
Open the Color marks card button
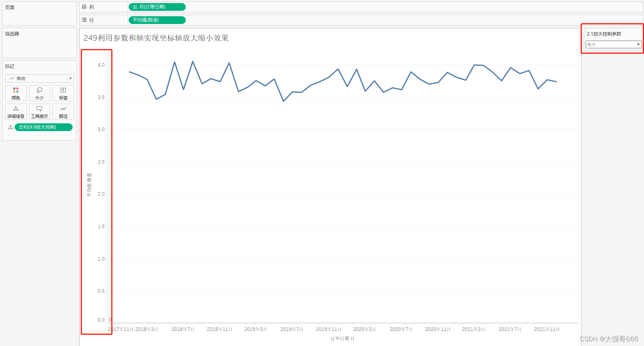pyautogui.click(x=16, y=93)
